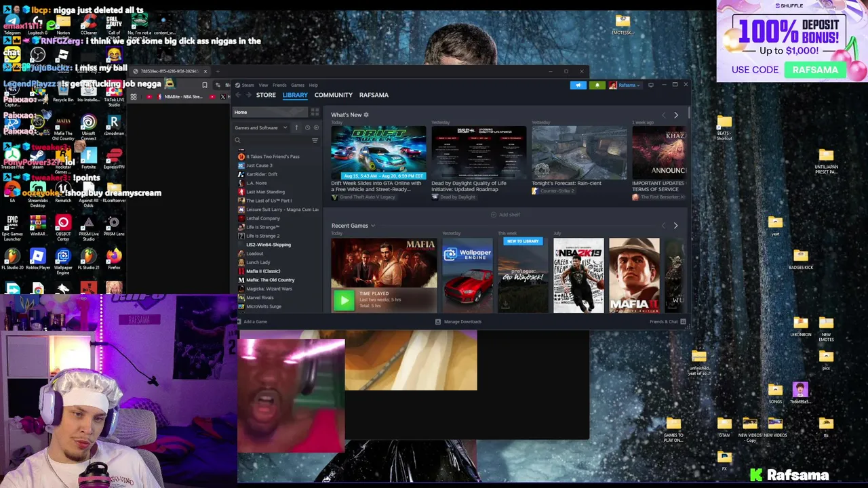
Task: Go back with Steam's left arrow
Action: [x=238, y=95]
